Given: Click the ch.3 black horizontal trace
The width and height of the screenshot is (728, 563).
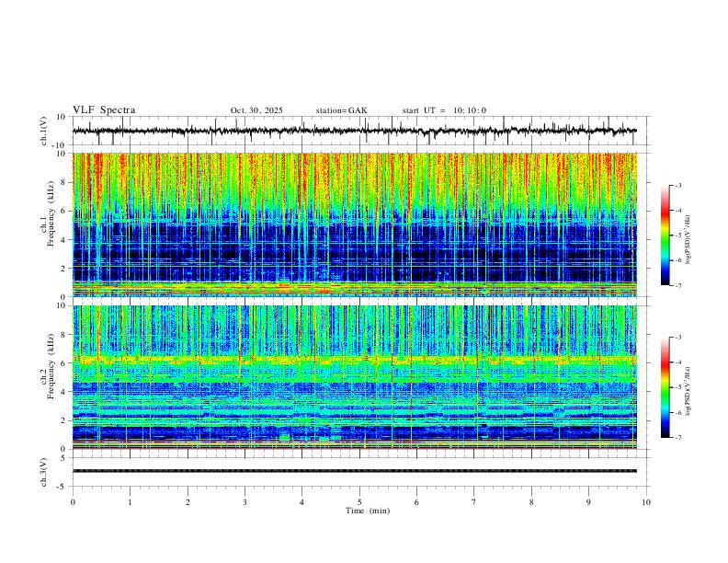Looking at the screenshot, I should pyautogui.click(x=355, y=471).
